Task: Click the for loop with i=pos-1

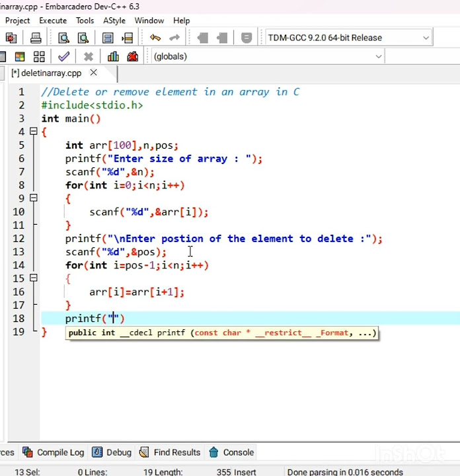Action: pyautogui.click(x=137, y=265)
